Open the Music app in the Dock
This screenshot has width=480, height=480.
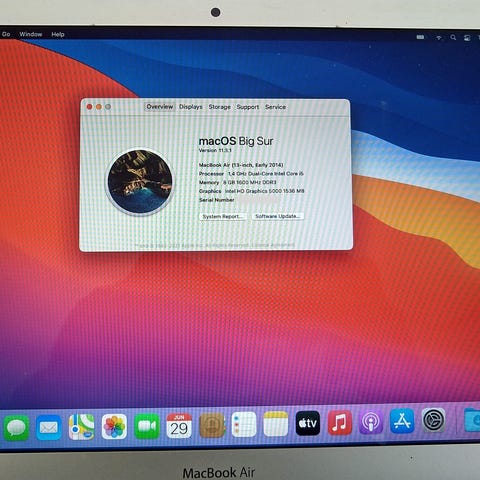(339, 423)
